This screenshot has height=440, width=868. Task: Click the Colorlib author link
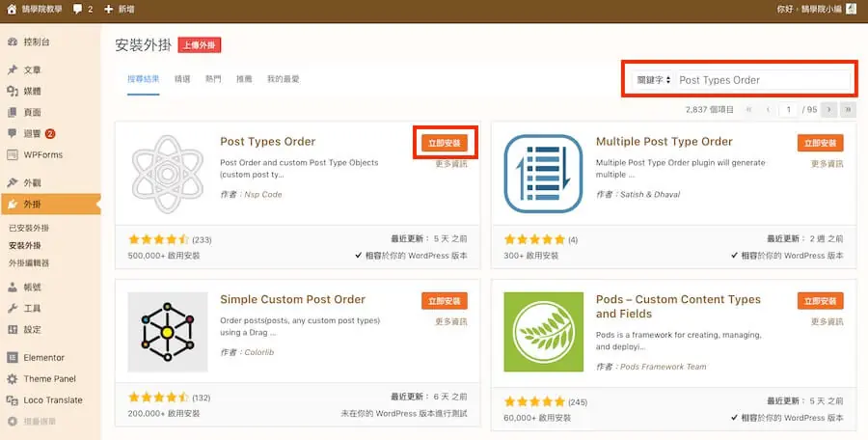259,352
